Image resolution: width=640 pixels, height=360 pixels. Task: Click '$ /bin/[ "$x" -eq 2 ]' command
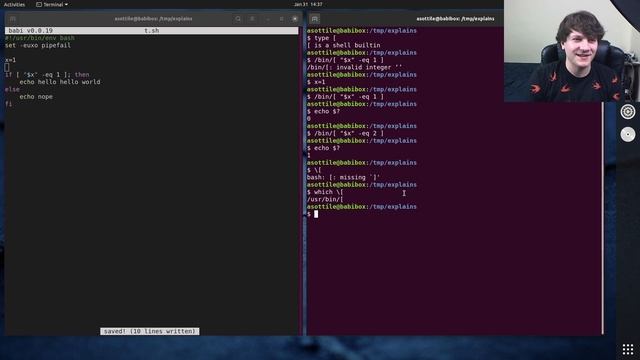[x=345, y=133]
